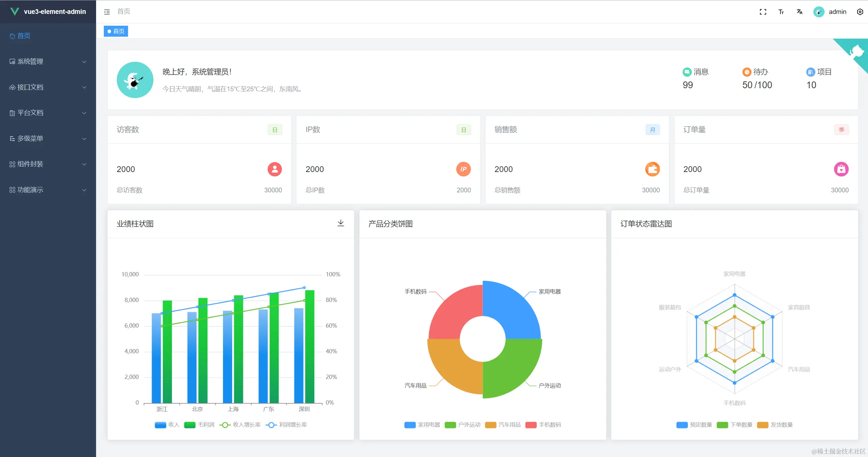Click the pink shopping bag order icon
The width and height of the screenshot is (868, 457).
pyautogui.click(x=841, y=169)
